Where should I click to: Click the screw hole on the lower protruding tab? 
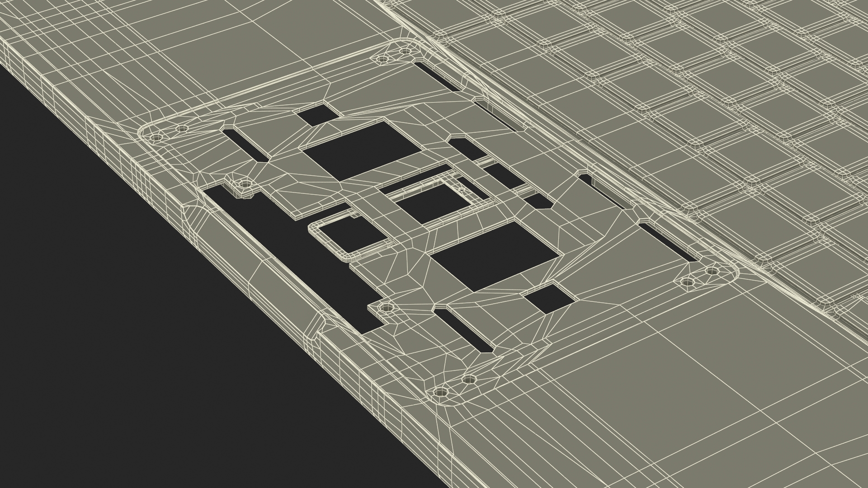click(x=386, y=308)
